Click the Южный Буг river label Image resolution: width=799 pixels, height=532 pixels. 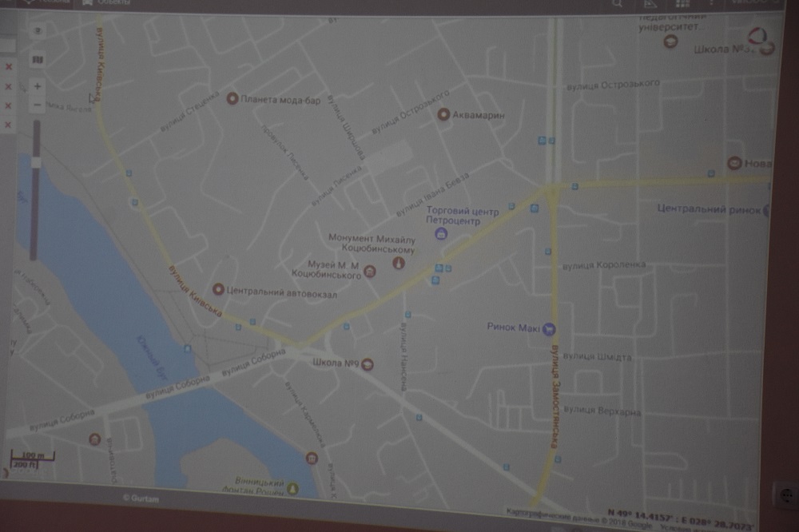click(x=152, y=357)
